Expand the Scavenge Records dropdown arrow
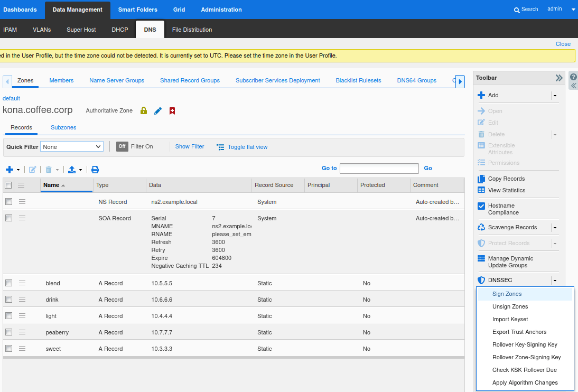Screen dimensions: 578x392 tap(554, 228)
